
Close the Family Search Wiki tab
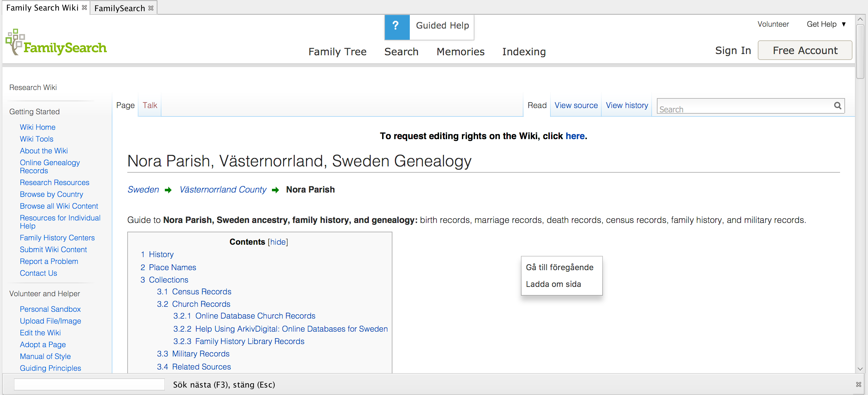tap(84, 7)
